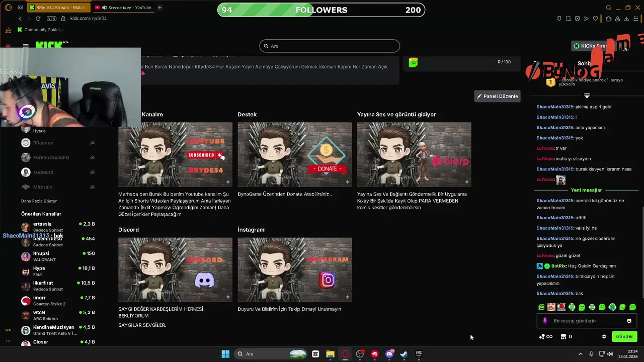
Task: Open the Youtube Kanalım panel image
Action: point(175,154)
